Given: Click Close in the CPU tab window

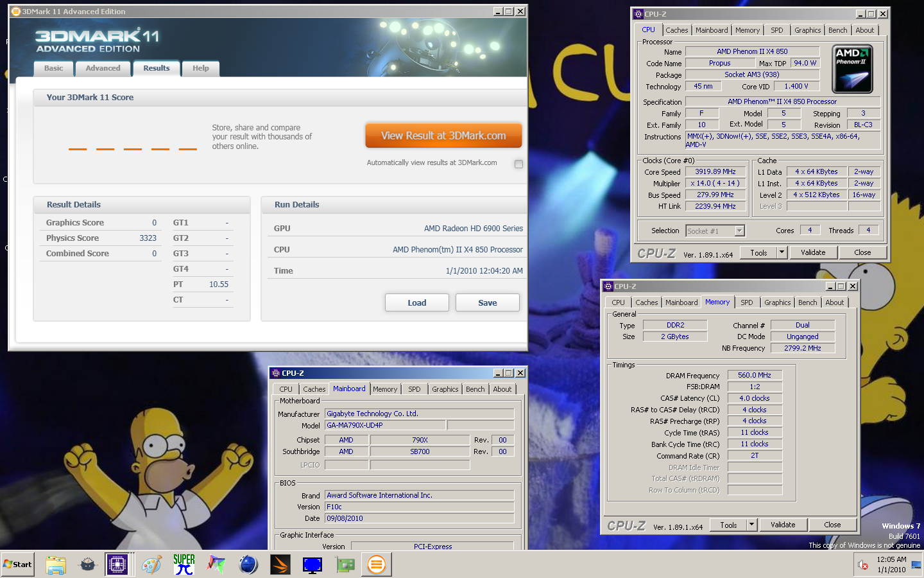Looking at the screenshot, I should tap(862, 252).
